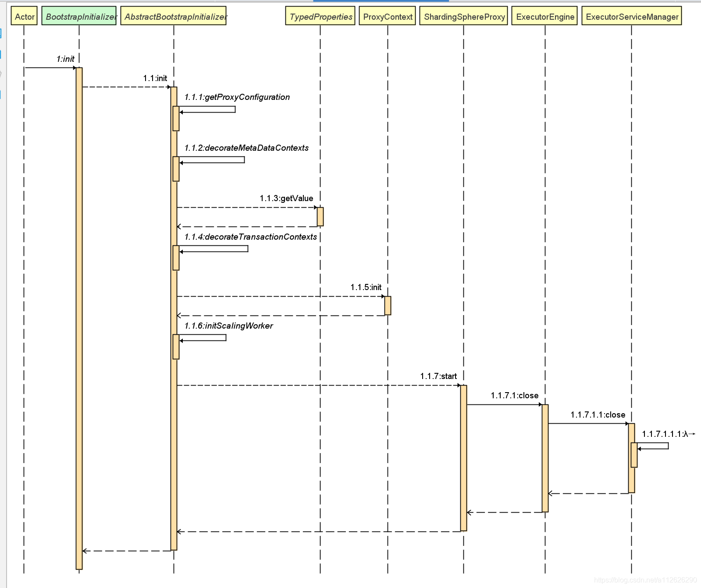Select the ExecutorEngine participant box
The image size is (701, 588).
point(545,16)
